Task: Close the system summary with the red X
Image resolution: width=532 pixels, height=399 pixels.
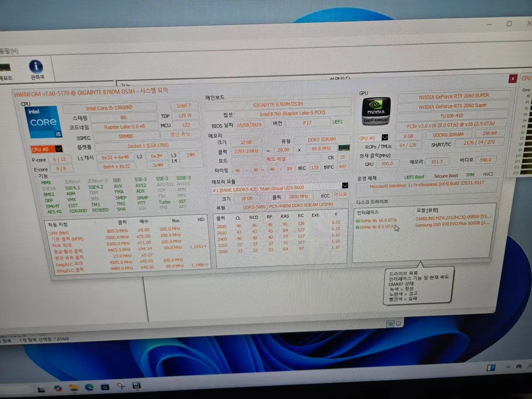Action: tap(512, 78)
